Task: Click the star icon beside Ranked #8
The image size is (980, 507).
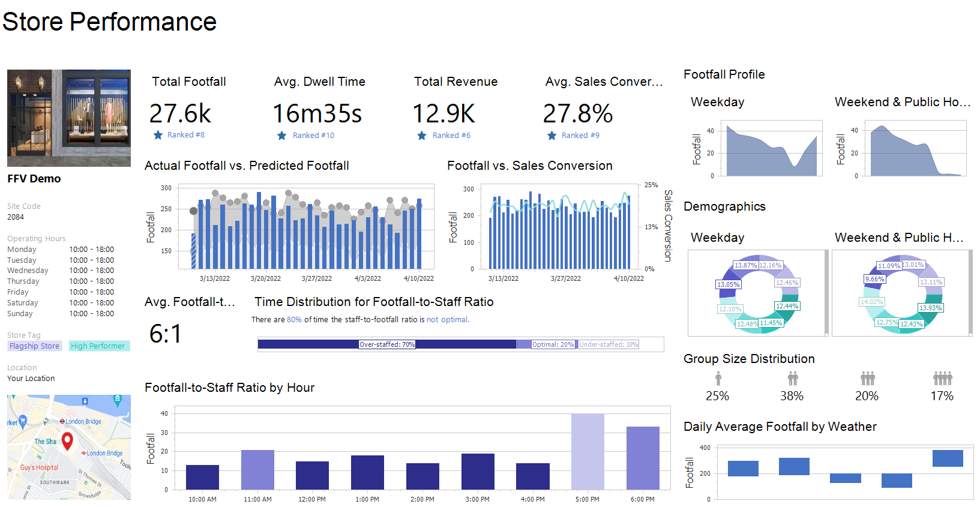Action: 158,135
